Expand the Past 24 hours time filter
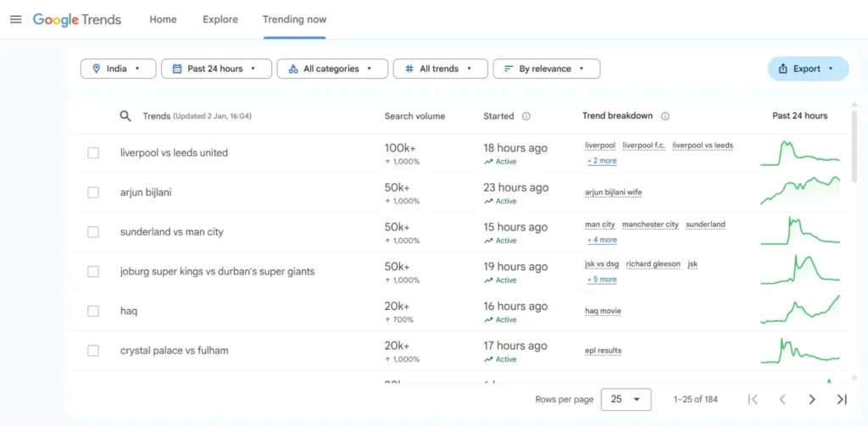The height and width of the screenshot is (426, 868). pos(216,69)
